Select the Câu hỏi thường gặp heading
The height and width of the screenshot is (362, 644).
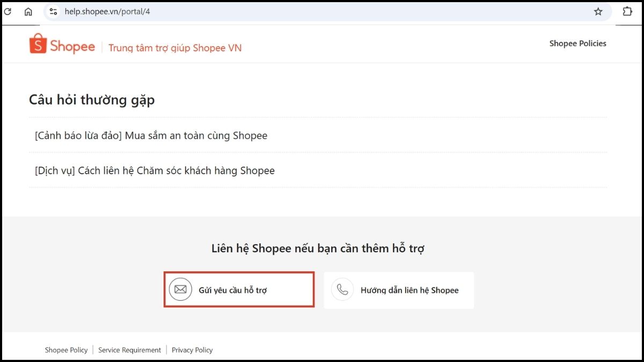coord(92,100)
